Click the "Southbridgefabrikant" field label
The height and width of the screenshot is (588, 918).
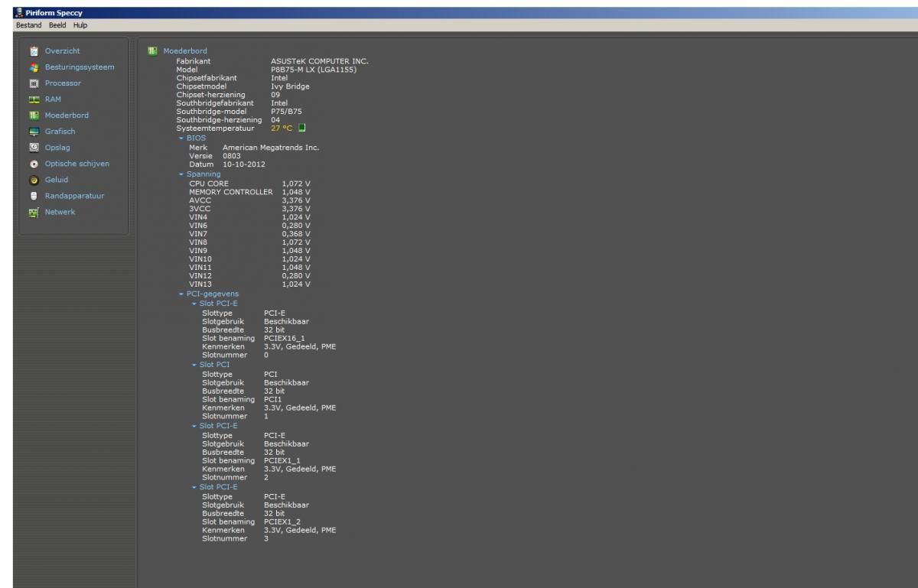(215, 103)
